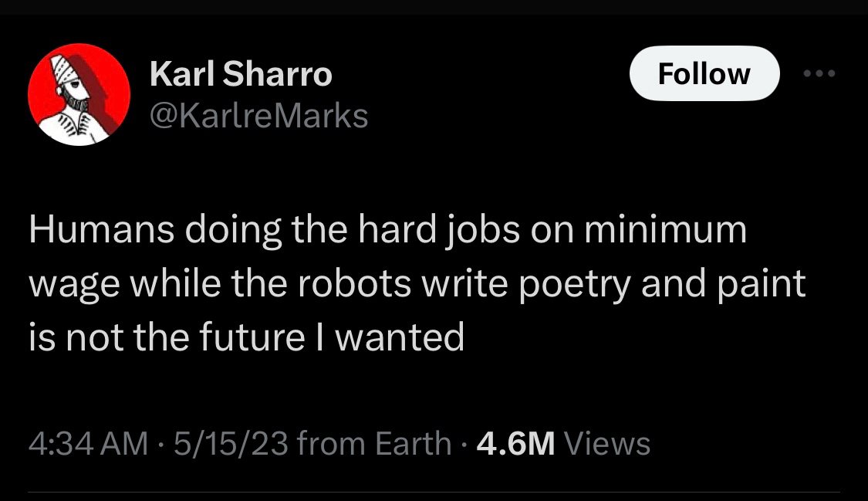The width and height of the screenshot is (868, 501).
Task: Open the three-dot more options menu
Action: pos(819,74)
